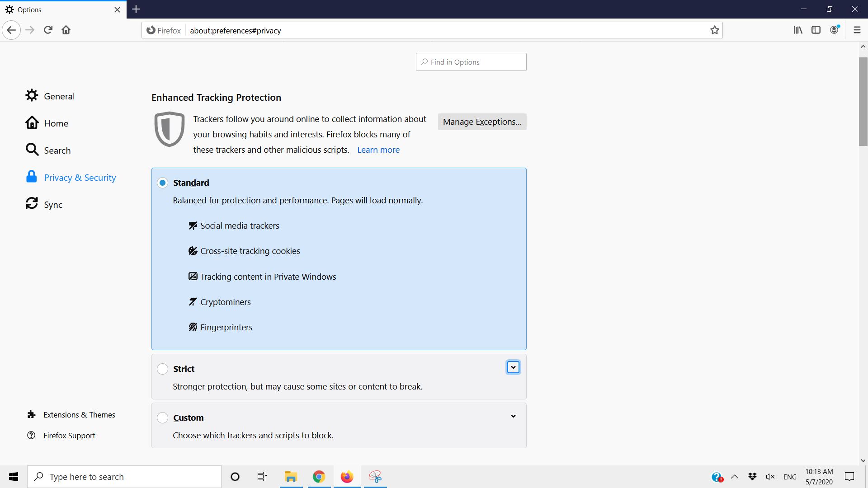
Task: Select Standard tracking protection
Action: (x=163, y=183)
